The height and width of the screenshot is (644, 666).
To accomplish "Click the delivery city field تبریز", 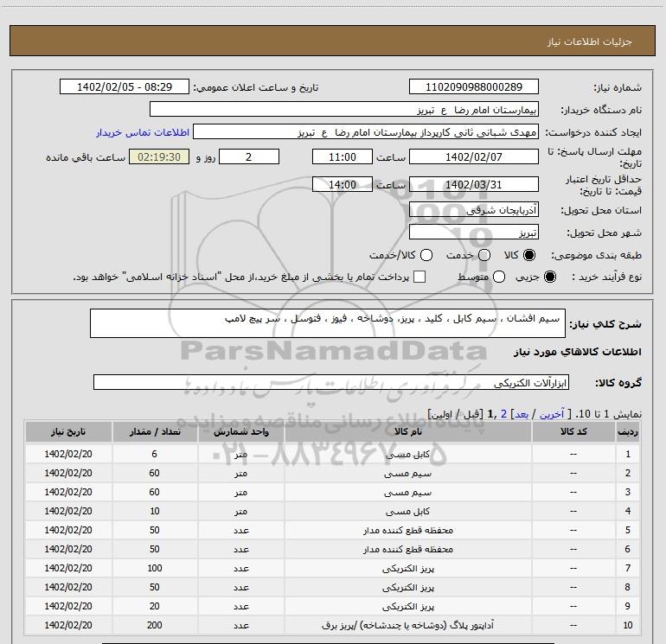I will [474, 232].
